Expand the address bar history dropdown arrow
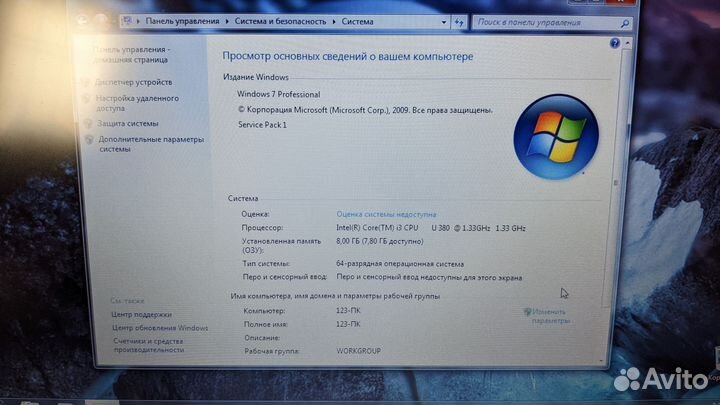720x405 pixels. coord(444,22)
